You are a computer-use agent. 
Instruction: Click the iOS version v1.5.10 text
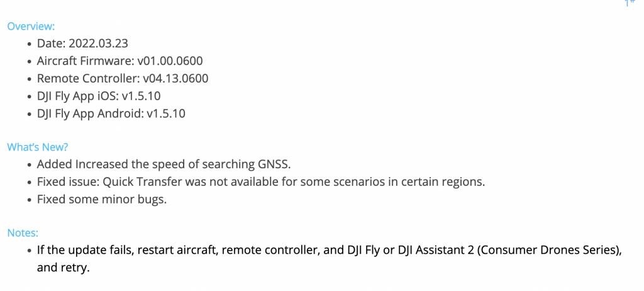141,96
